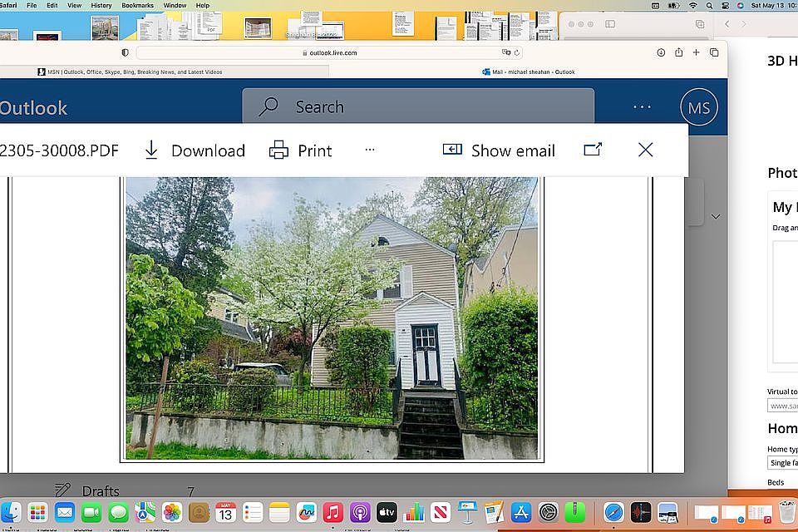Open the Window menu

click(x=175, y=5)
